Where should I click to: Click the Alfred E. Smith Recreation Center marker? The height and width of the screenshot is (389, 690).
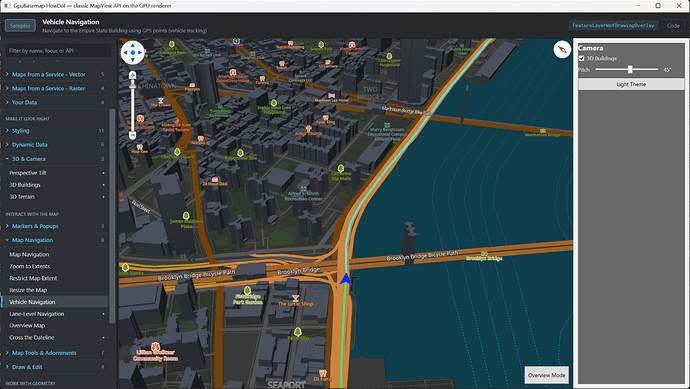pos(303,188)
